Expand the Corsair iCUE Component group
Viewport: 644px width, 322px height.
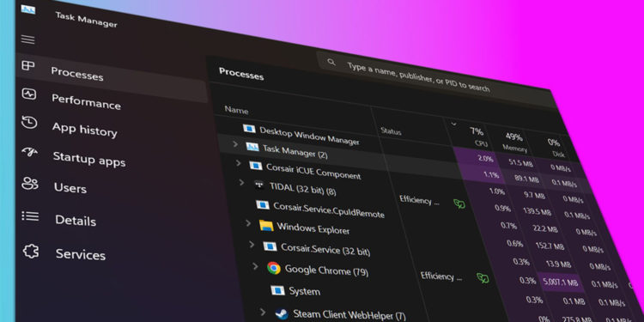[x=238, y=163]
